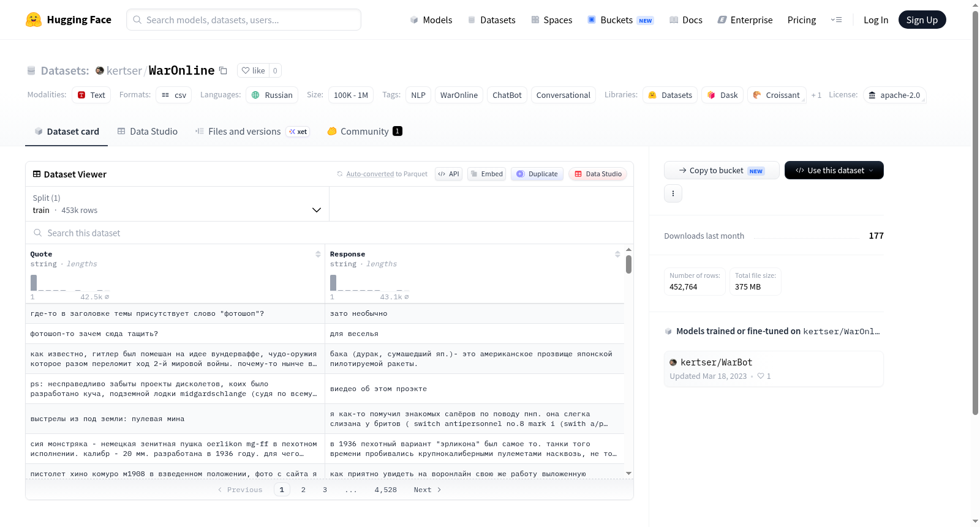This screenshot has height=527, width=980.
Task: Open the API button
Action: coord(449,174)
